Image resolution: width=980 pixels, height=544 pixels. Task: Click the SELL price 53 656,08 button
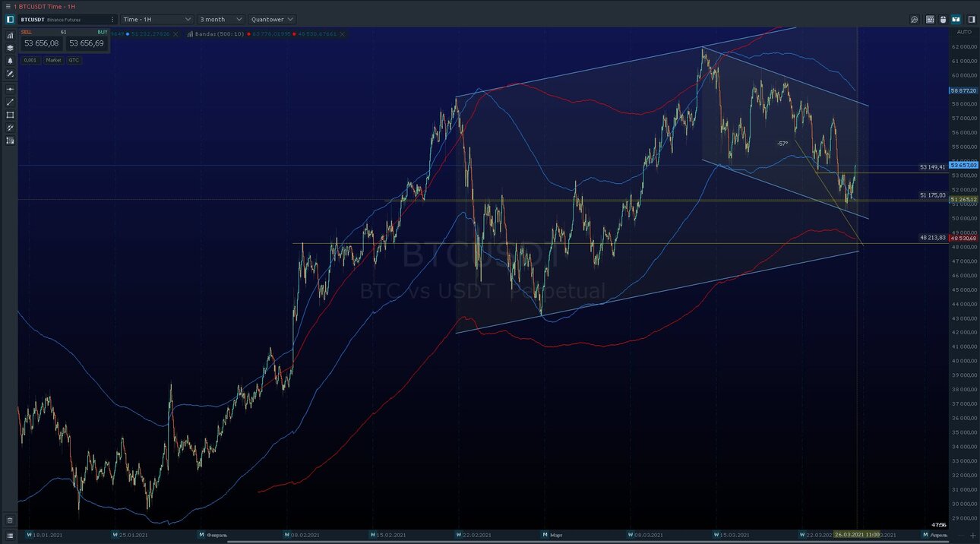click(x=41, y=42)
